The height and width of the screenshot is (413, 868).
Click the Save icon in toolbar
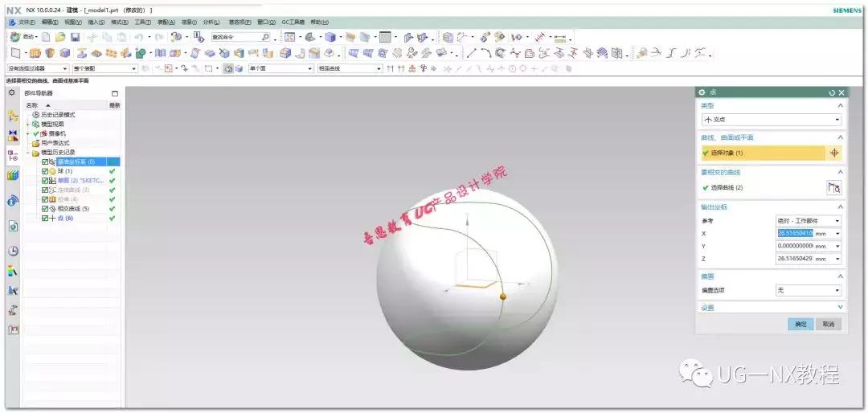click(75, 37)
